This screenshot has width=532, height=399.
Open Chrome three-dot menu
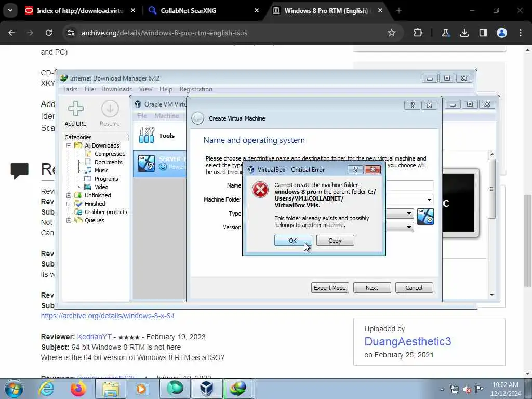click(x=521, y=33)
